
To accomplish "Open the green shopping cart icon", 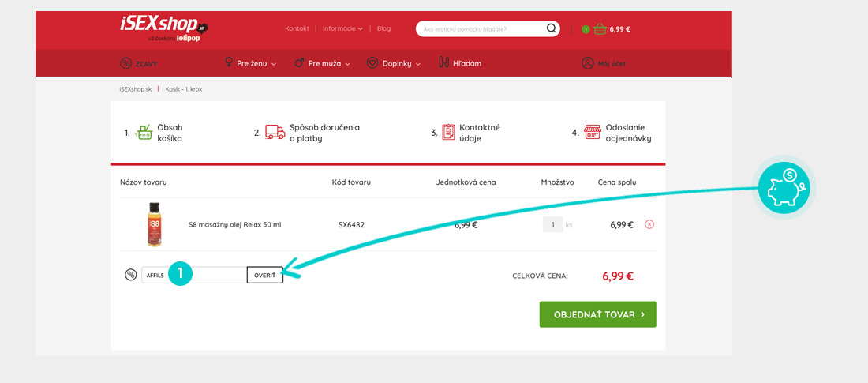I will (600, 29).
